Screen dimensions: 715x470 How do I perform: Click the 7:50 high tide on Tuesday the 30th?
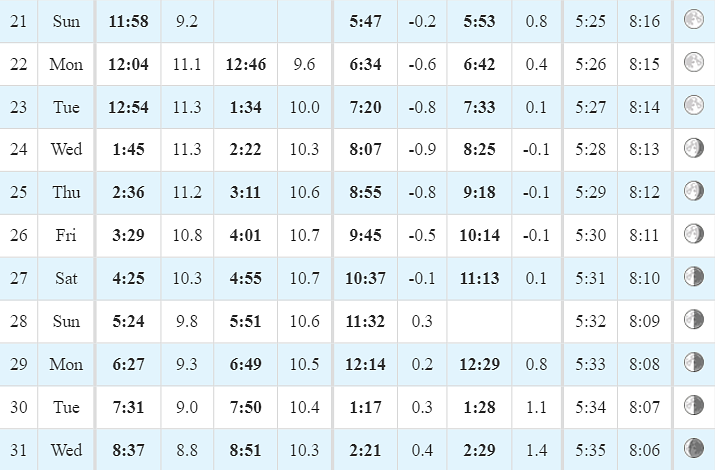[x=246, y=407]
